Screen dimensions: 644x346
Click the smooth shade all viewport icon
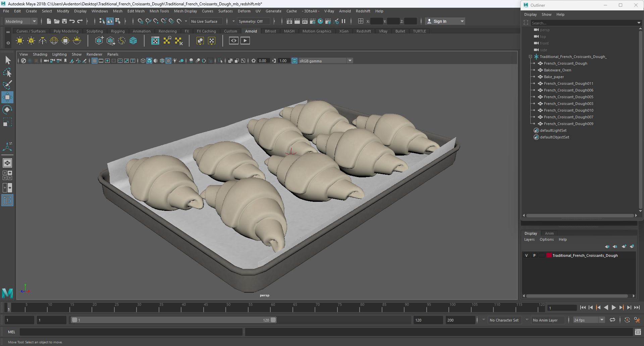(150, 61)
